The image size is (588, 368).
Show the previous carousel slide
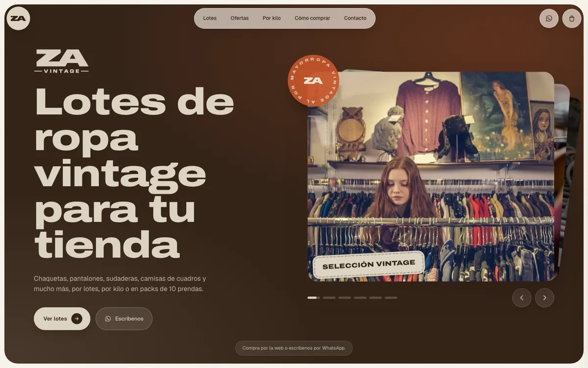(522, 298)
